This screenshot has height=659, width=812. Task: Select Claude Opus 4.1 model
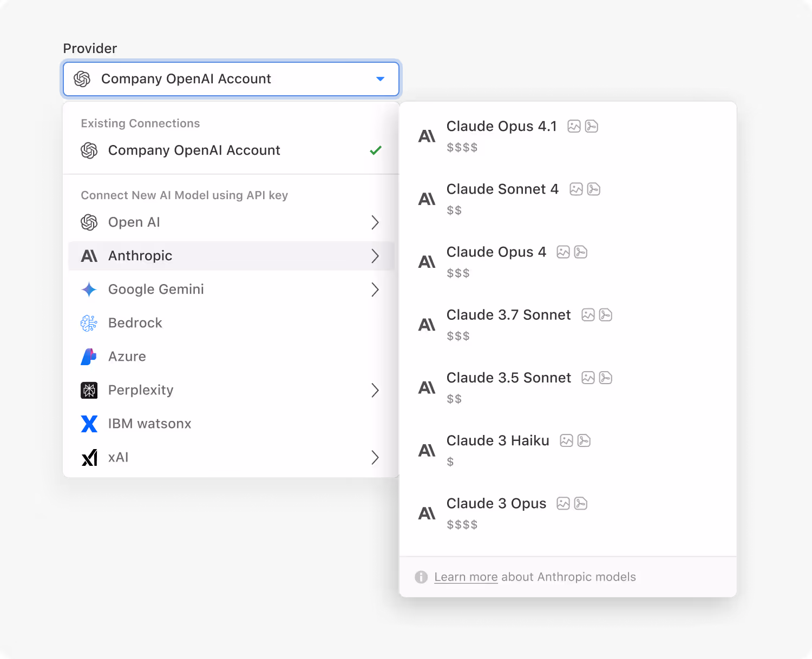(x=568, y=136)
